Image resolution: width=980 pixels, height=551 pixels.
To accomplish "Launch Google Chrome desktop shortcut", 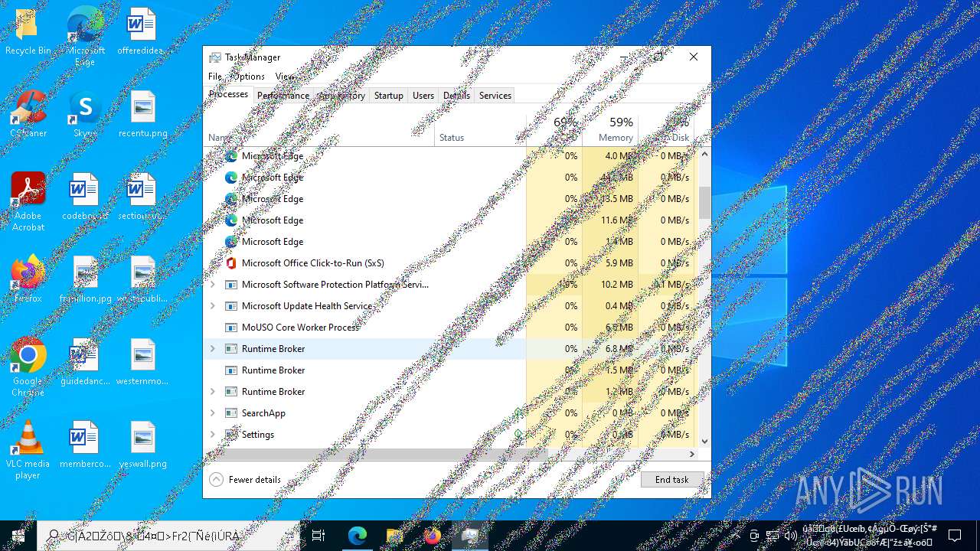I will 28,367.
